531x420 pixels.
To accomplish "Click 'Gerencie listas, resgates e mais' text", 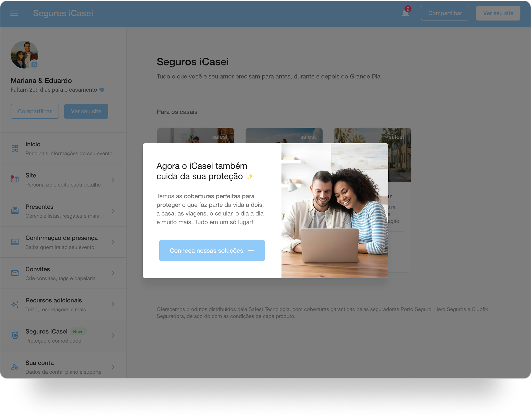I will (x=62, y=216).
